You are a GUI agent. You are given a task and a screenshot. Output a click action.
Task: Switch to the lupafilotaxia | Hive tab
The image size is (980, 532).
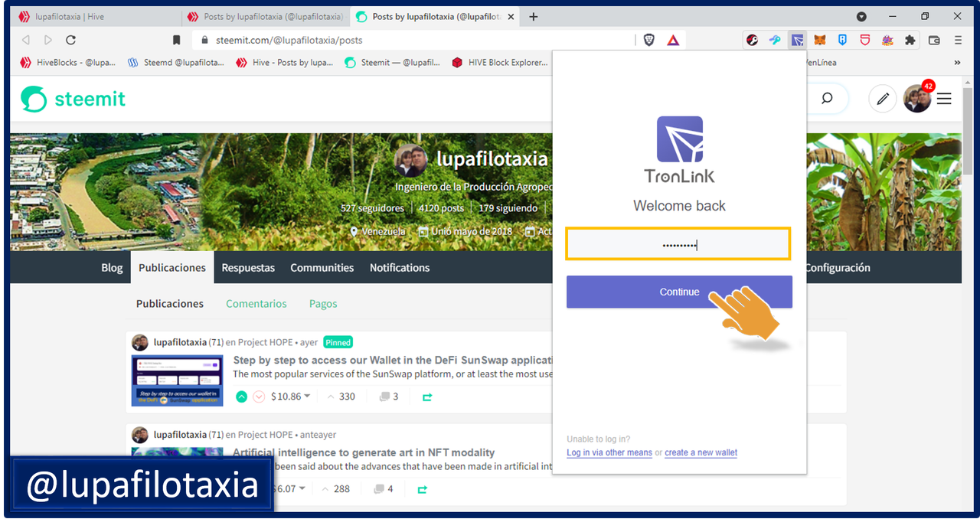96,16
